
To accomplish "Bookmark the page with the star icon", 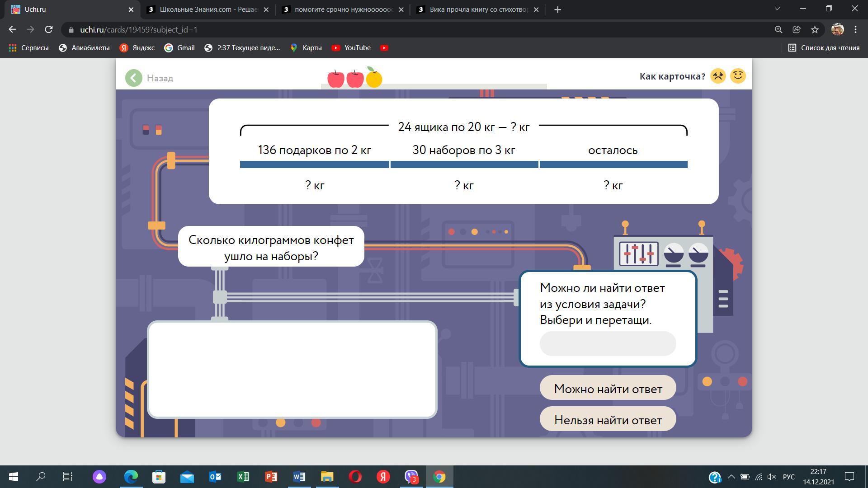I will pos(815,30).
